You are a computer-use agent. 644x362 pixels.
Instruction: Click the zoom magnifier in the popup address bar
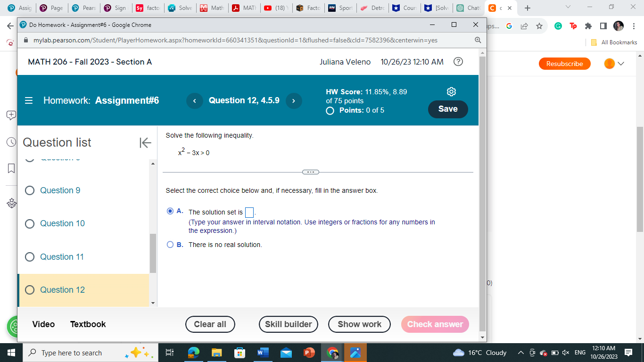coord(478,40)
